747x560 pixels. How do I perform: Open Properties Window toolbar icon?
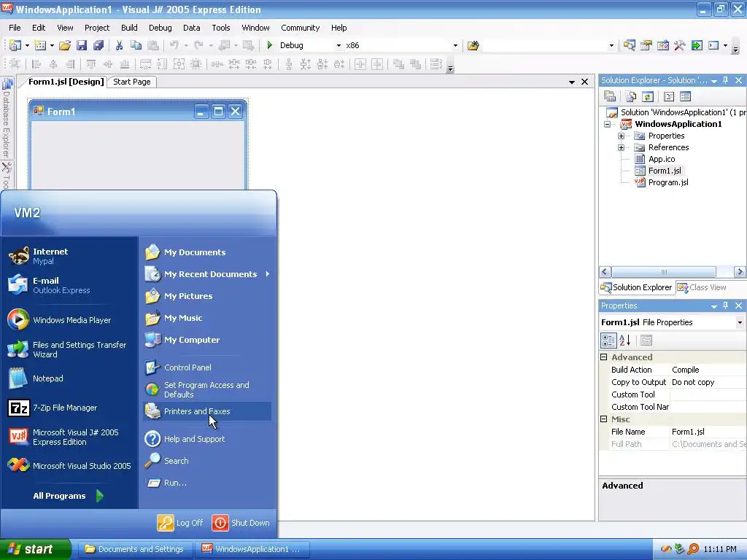coord(646,45)
